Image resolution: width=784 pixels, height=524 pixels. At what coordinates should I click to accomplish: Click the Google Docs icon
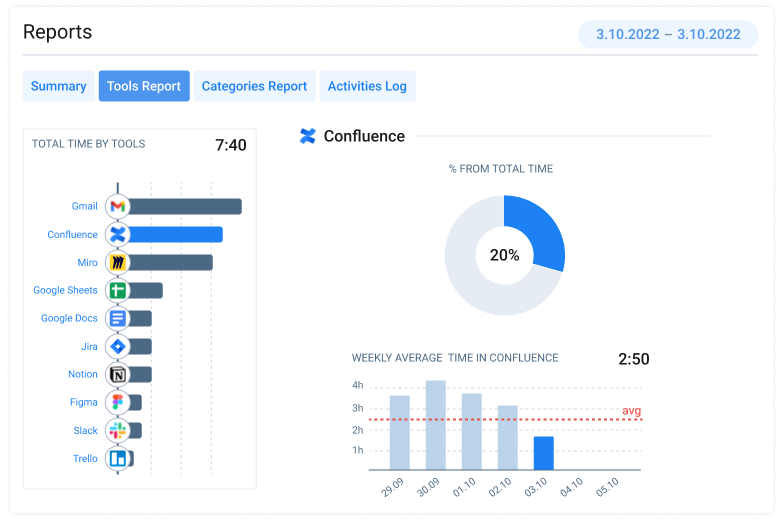[118, 318]
